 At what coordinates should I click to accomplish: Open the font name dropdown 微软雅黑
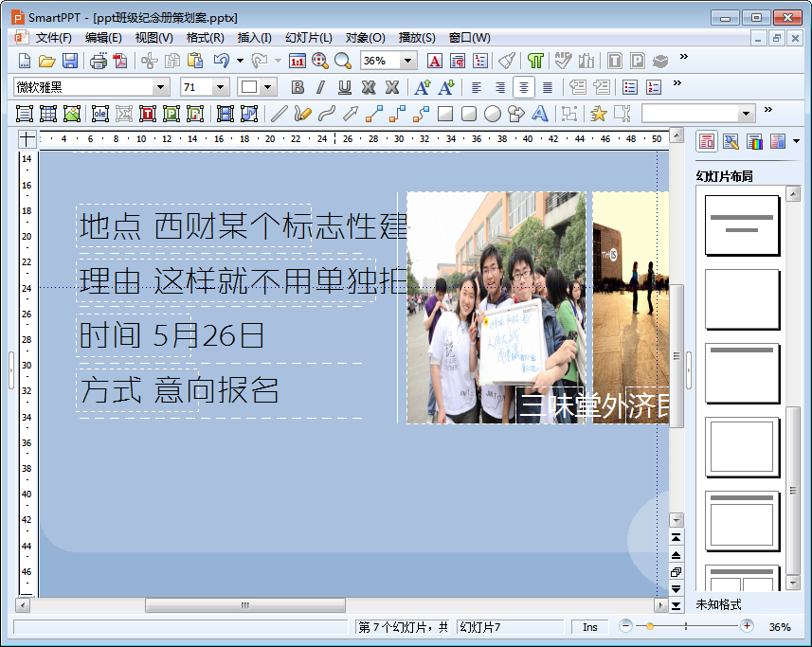coord(160,87)
